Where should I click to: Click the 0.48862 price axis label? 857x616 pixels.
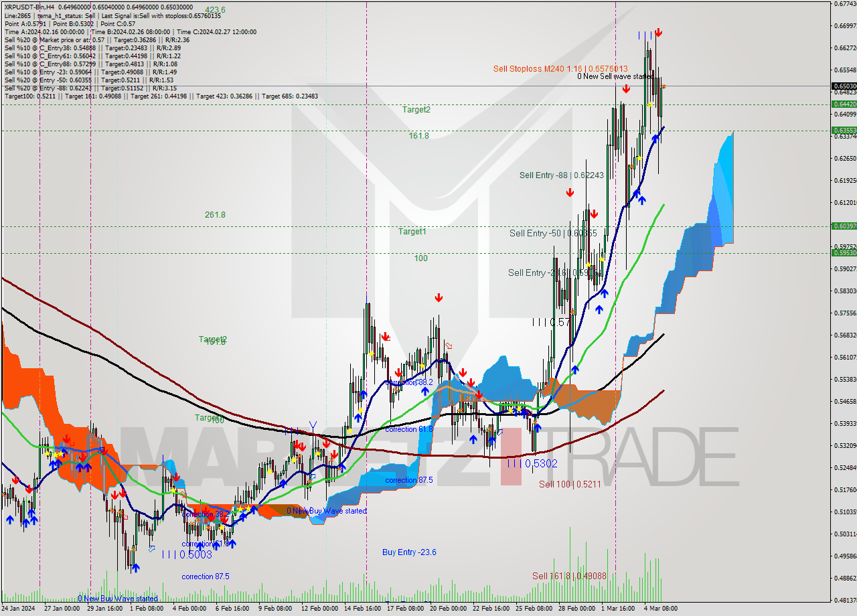[x=845, y=578]
